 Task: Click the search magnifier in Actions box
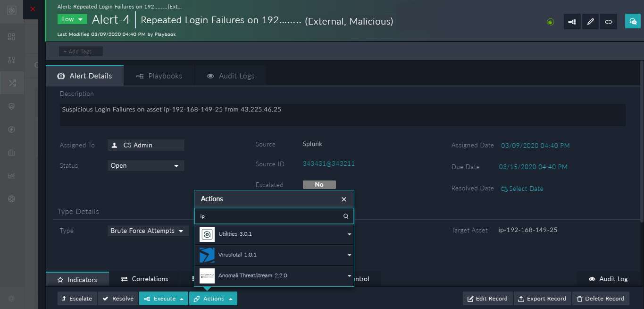coord(346,216)
